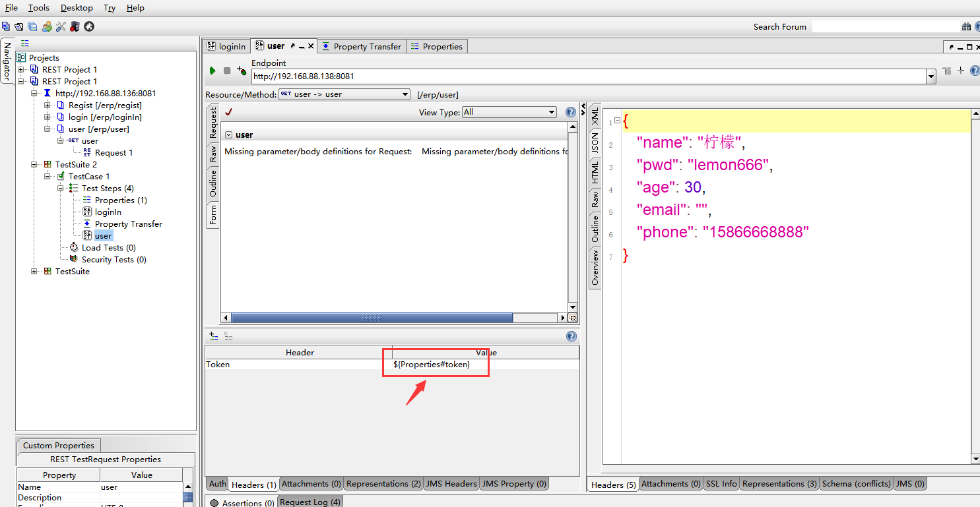The image size is (980, 507).
Task: Select the Property Transfer test step
Action: click(x=128, y=224)
